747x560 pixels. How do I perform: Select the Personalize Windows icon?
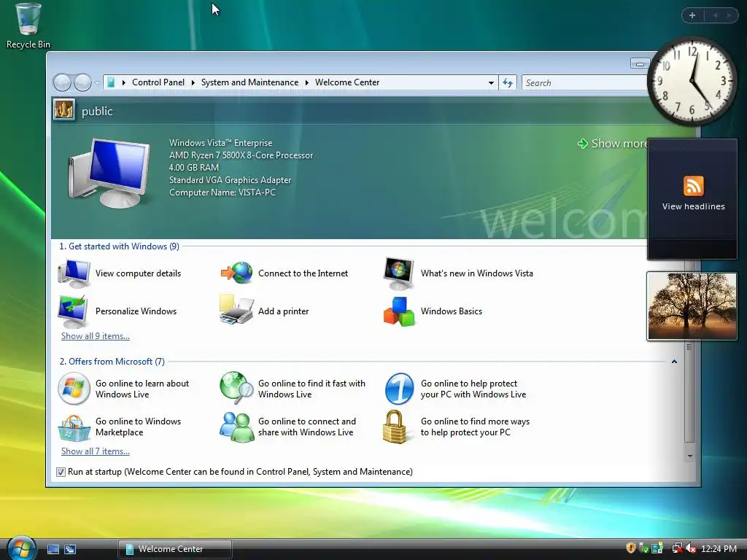tap(74, 311)
